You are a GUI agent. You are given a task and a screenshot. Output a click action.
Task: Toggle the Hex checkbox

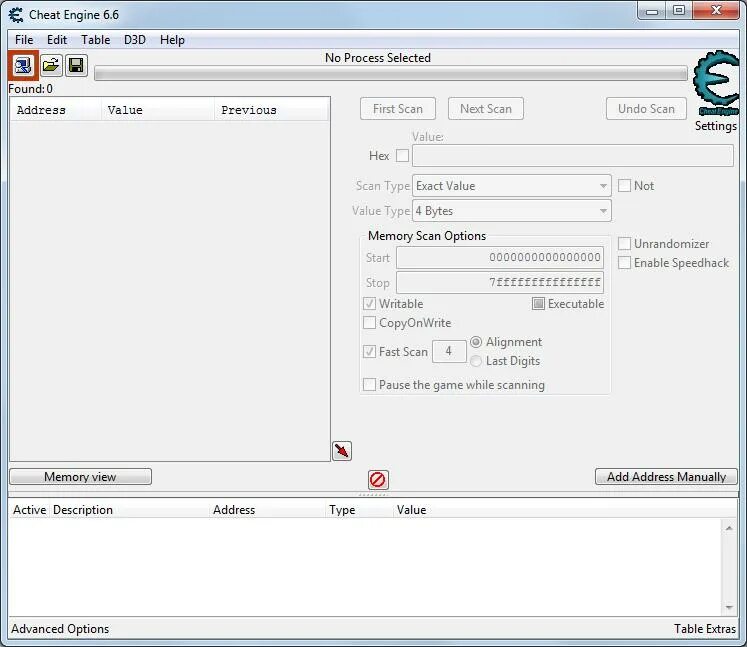point(403,156)
